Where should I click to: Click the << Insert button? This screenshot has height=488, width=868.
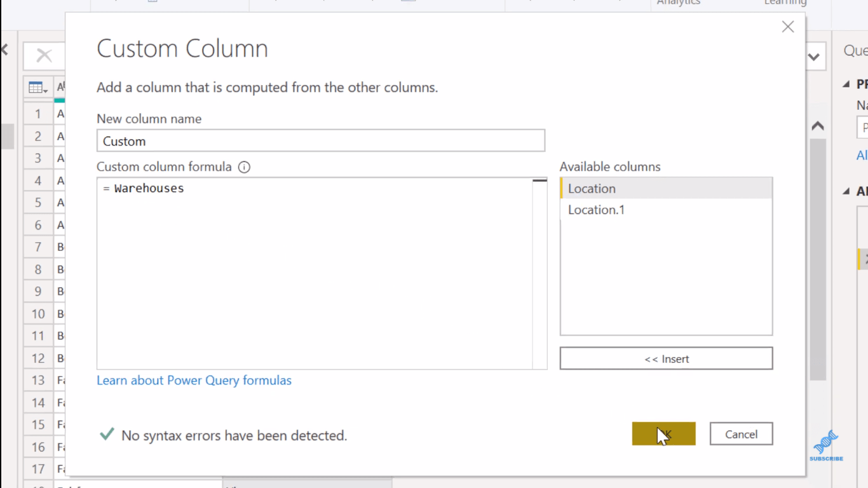click(666, 358)
